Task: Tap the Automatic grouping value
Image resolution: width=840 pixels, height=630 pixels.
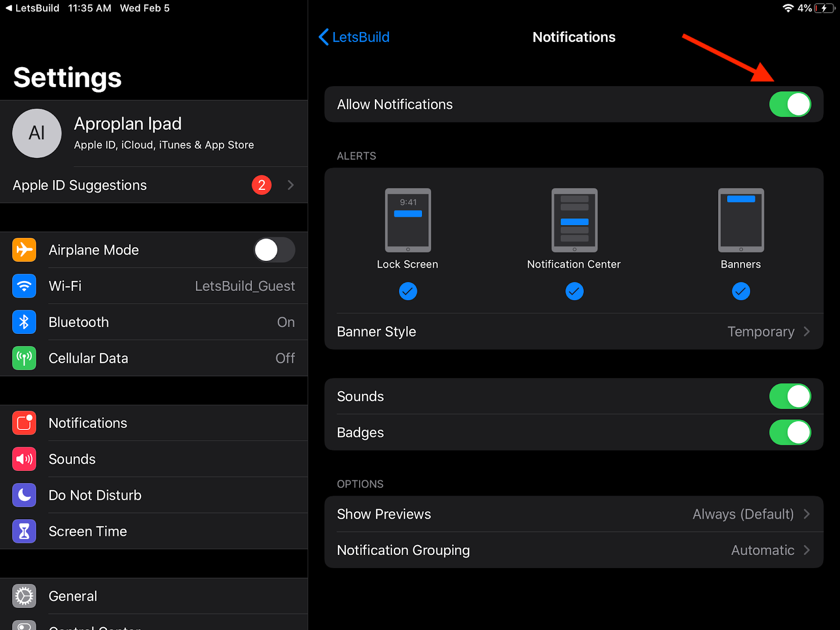Action: 763,550
